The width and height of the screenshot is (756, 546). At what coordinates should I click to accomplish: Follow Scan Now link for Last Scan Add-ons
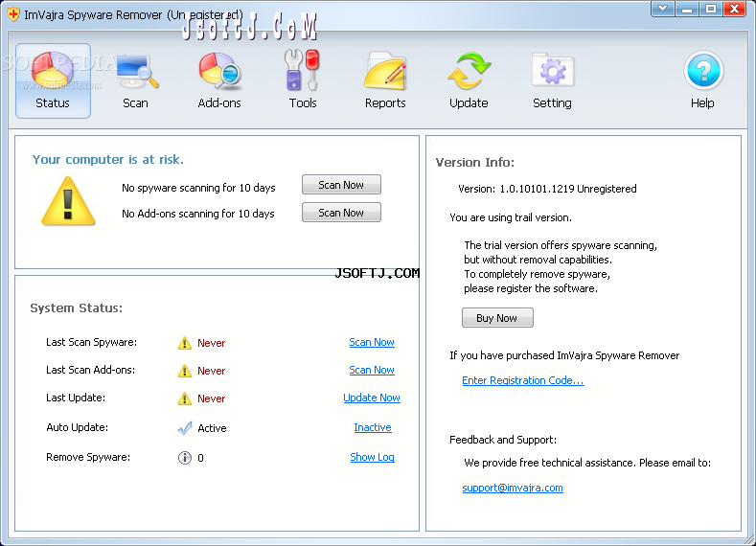pyautogui.click(x=372, y=370)
